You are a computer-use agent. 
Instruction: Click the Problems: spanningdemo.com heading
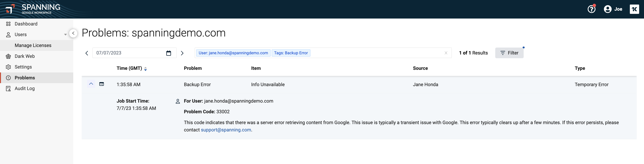click(x=153, y=33)
